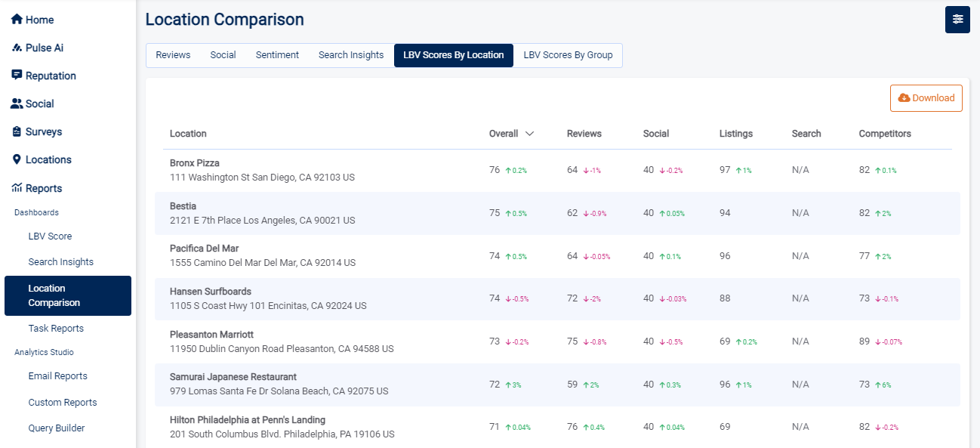Download the location comparison report

point(926,98)
